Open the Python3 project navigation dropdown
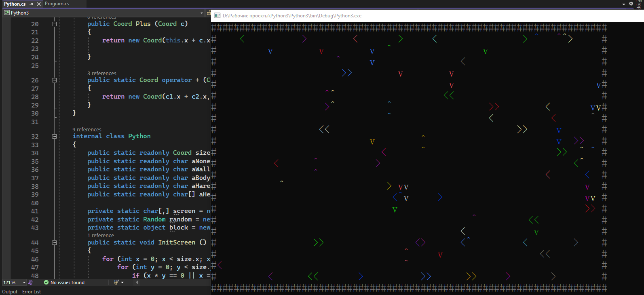Image resolution: width=644 pixels, height=295 pixels. tap(202, 13)
